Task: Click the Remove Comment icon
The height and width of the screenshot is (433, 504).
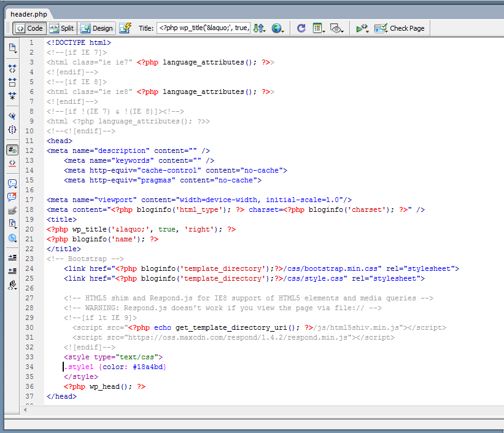Action: 12,197
